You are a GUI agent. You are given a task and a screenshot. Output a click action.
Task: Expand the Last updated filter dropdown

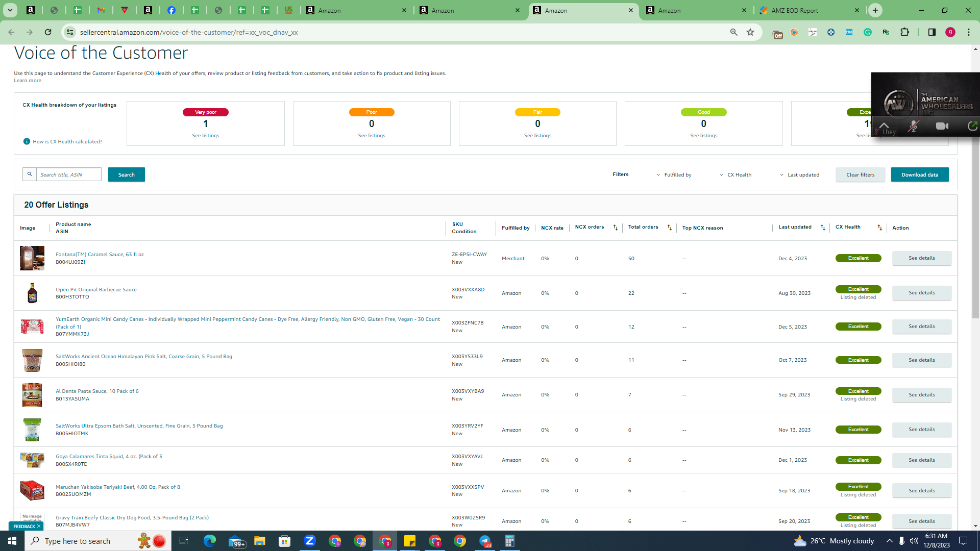pos(800,175)
